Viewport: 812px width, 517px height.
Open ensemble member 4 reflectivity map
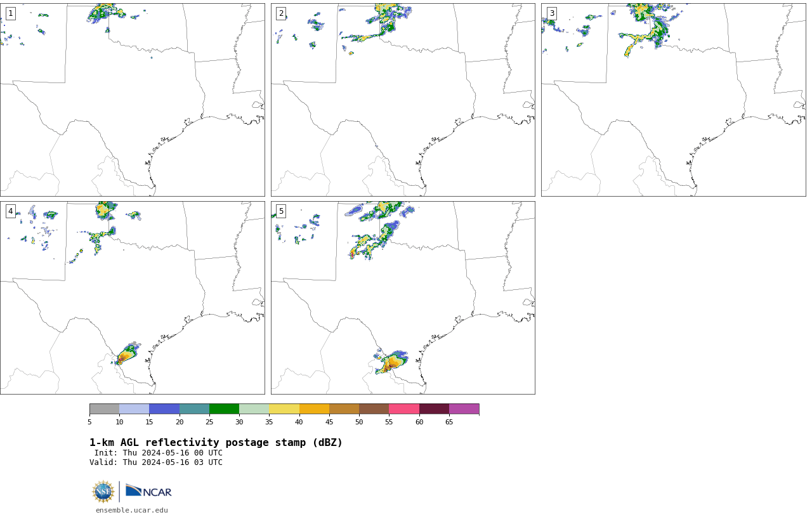[132, 298]
